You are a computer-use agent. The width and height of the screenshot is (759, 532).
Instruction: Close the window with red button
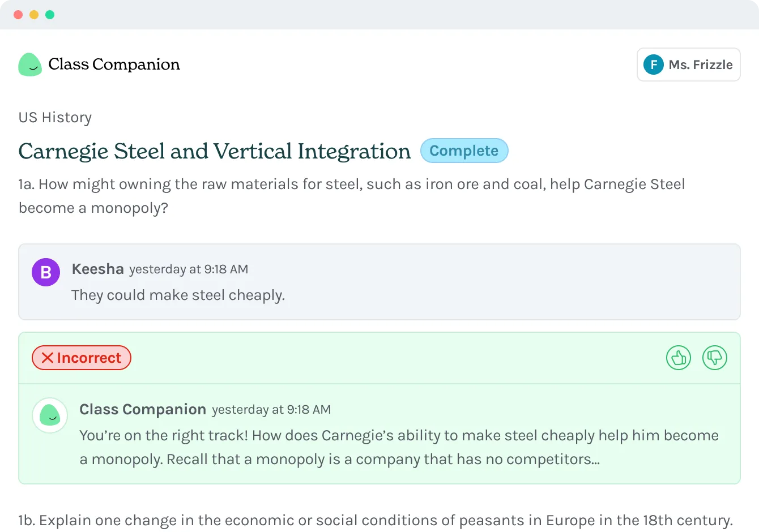[x=18, y=15]
